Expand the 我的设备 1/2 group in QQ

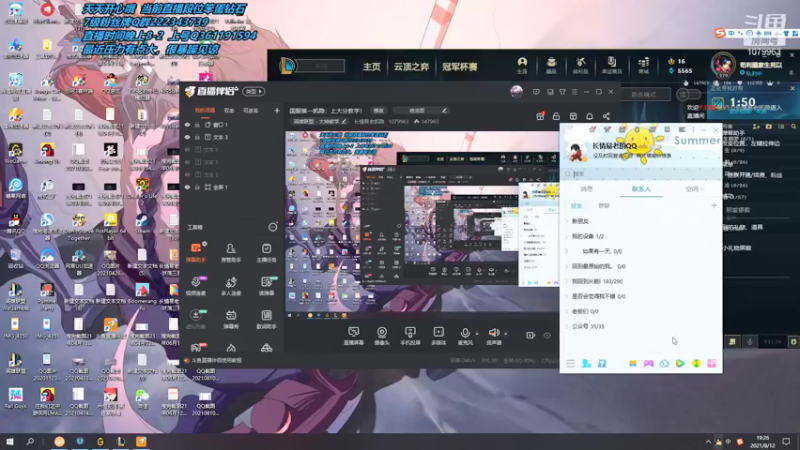pyautogui.click(x=566, y=236)
